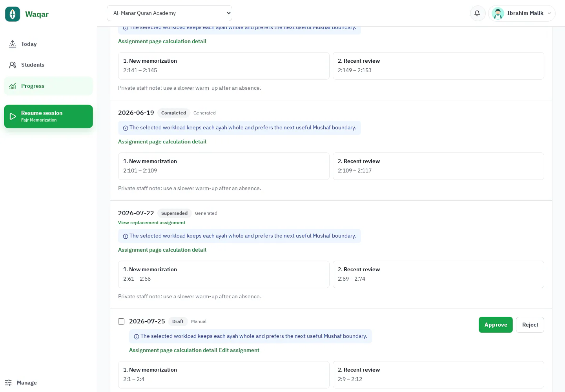This screenshot has width=565, height=392.
Task: Click the Draft status badge
Action: click(x=178, y=321)
